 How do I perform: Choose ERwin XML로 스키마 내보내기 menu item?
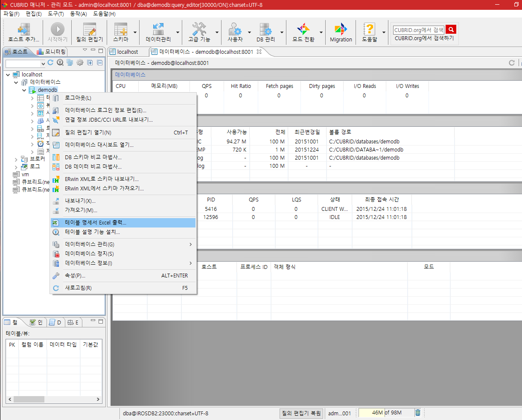pyautogui.click(x=123, y=179)
